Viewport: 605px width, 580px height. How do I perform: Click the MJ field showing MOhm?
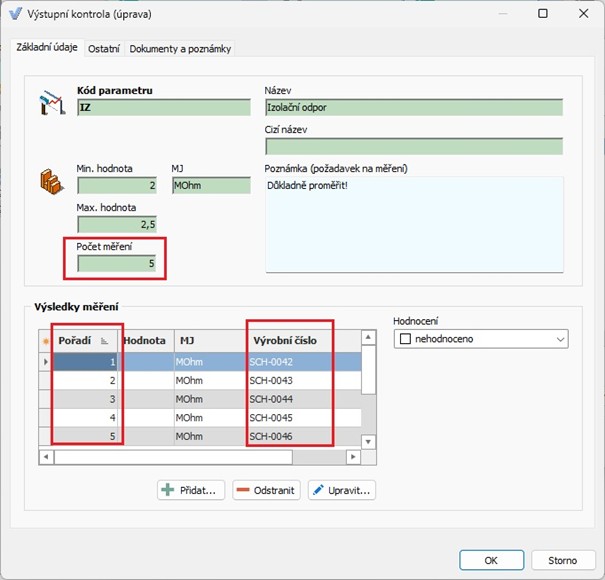tap(211, 185)
